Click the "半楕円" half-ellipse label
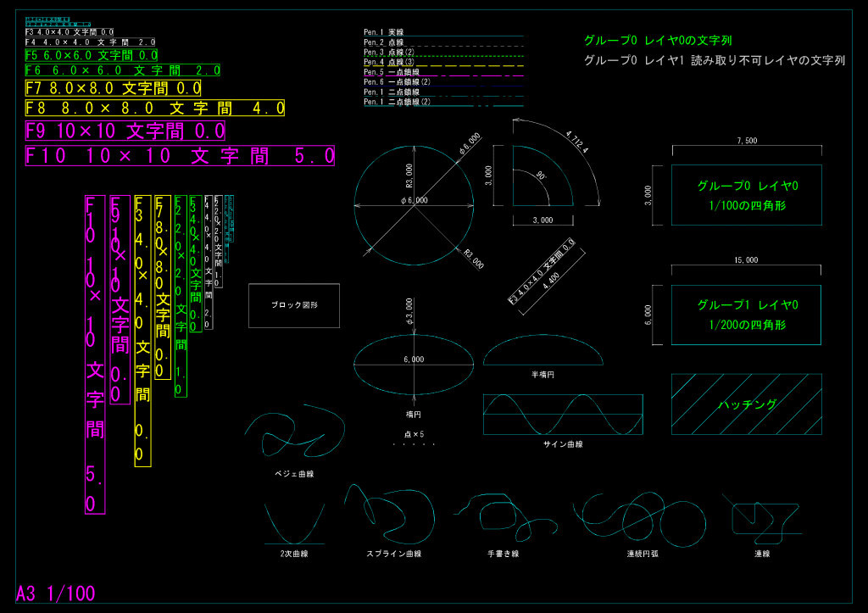The width and height of the screenshot is (868, 613). point(542,374)
